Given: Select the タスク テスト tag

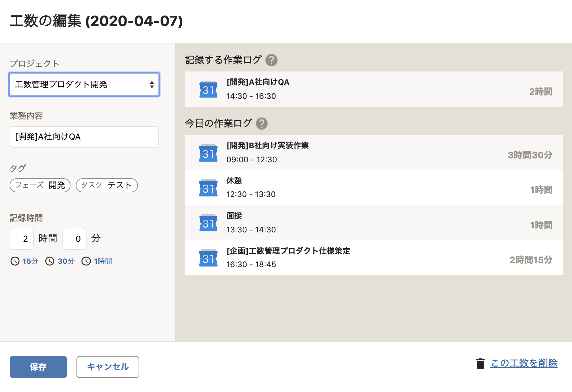Looking at the screenshot, I should (107, 185).
